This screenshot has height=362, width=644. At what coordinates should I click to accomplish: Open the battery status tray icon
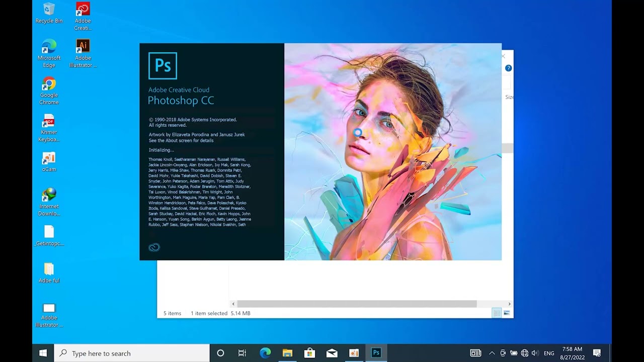click(514, 353)
